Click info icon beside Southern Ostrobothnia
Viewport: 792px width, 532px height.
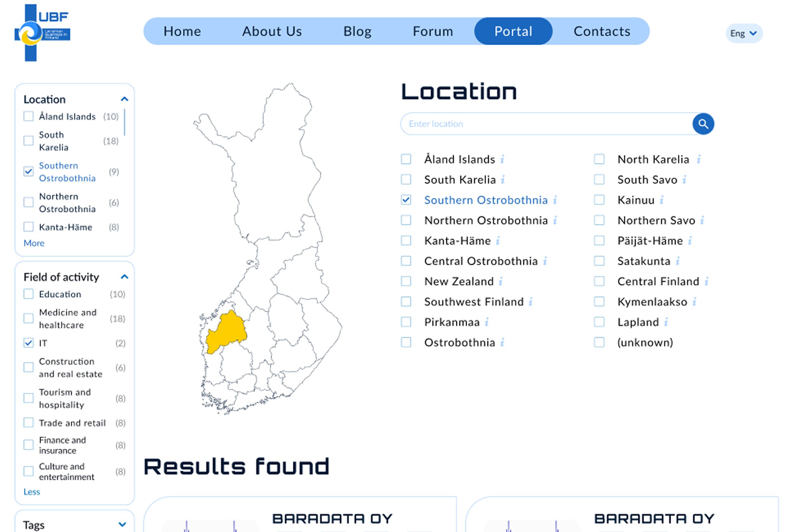pos(555,200)
